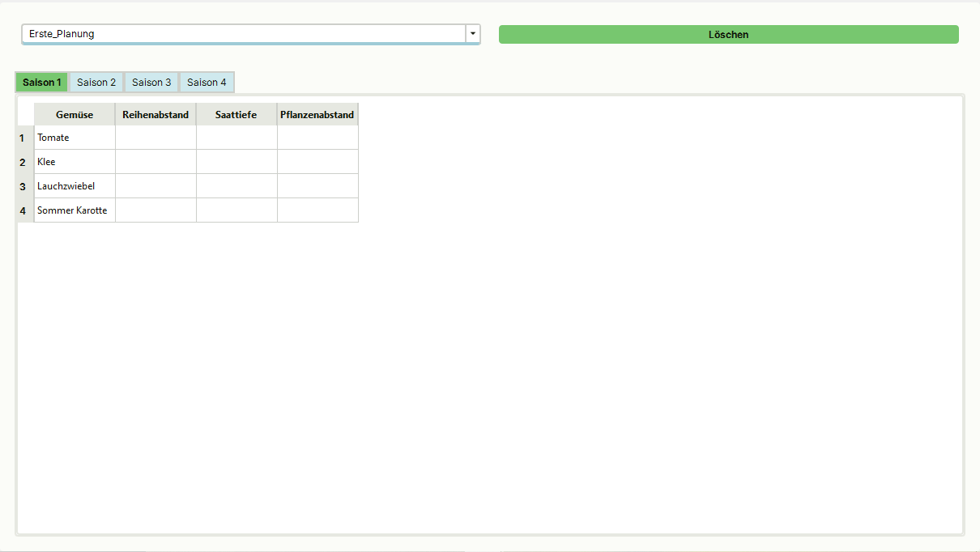Switch to the Saison 1 tab
Viewport: 980px width, 552px height.
(x=42, y=83)
